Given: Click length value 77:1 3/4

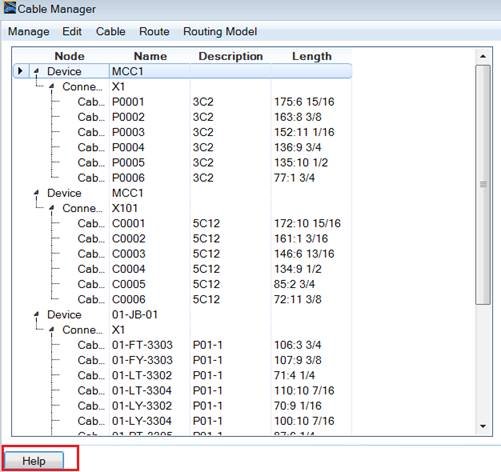Looking at the screenshot, I should [x=294, y=178].
